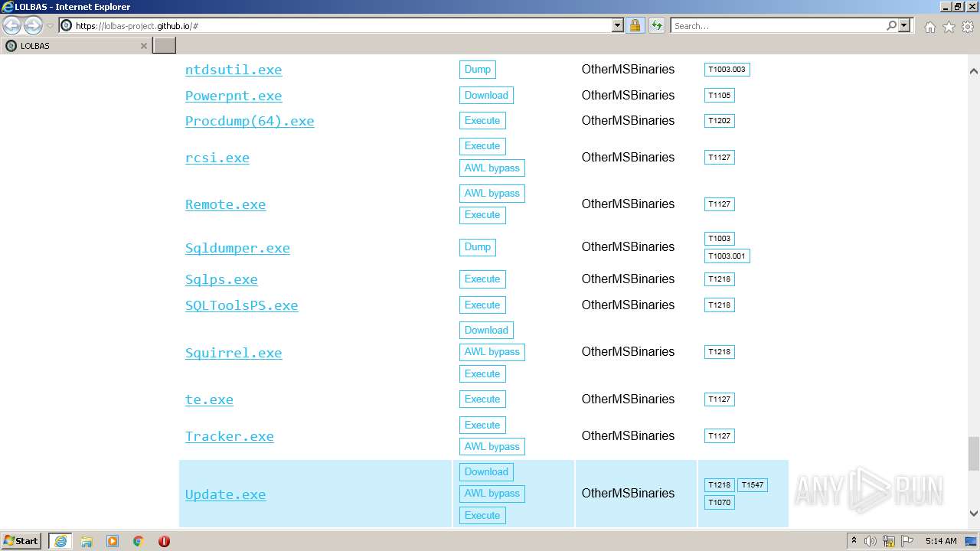This screenshot has height=551, width=980.
Task: Filter by ntdsutil.exe Dump tag
Action: point(478,70)
